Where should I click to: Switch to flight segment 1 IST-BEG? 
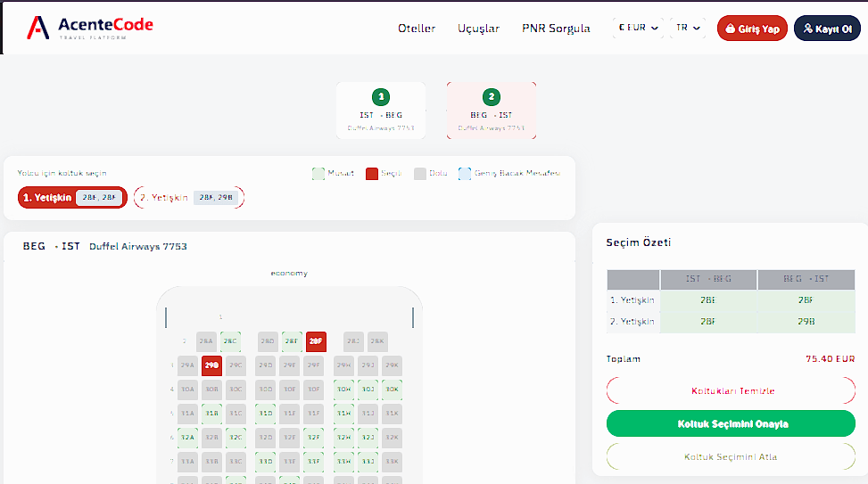(x=381, y=110)
